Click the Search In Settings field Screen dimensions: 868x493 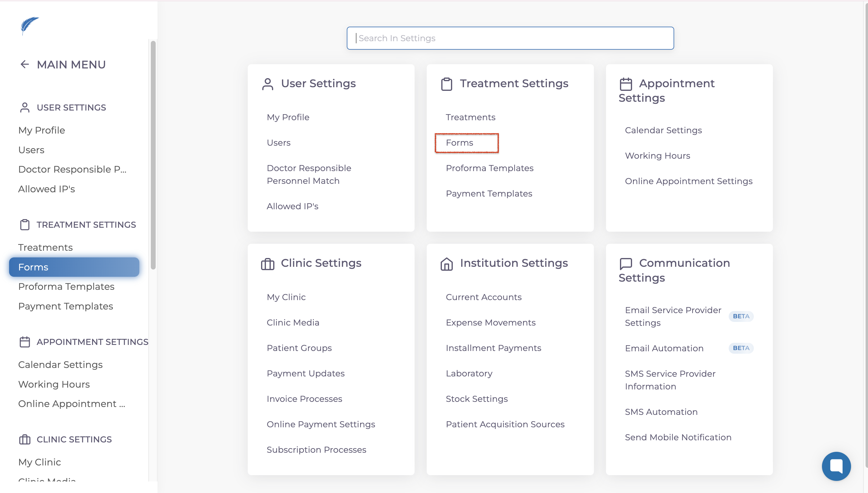pos(510,38)
